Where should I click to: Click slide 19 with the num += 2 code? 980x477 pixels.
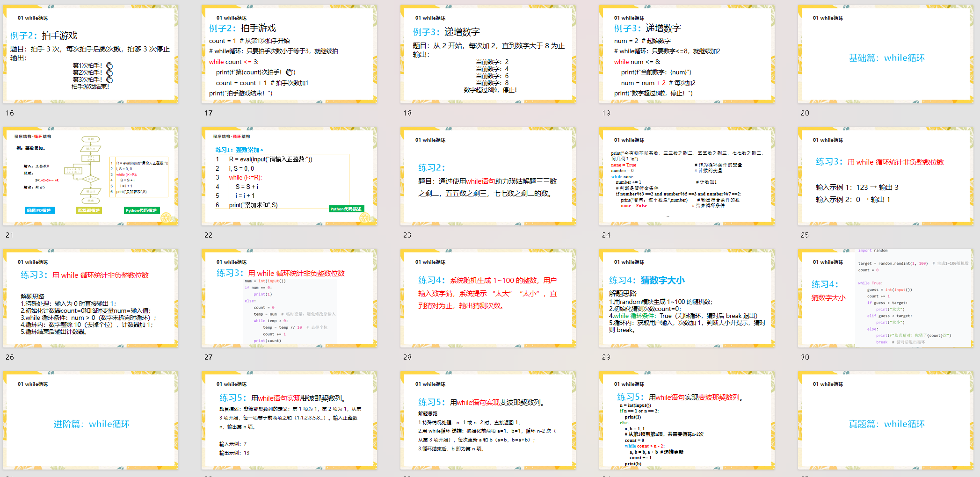(687, 54)
